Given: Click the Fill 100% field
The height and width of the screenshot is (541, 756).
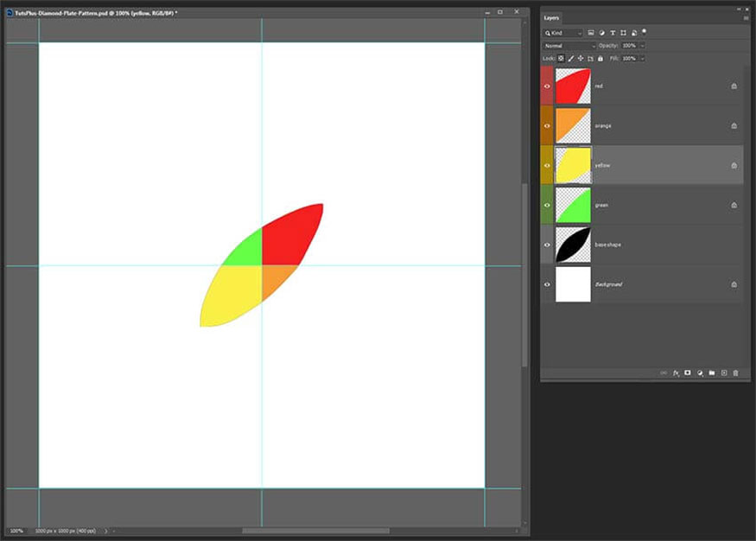Looking at the screenshot, I should point(630,59).
